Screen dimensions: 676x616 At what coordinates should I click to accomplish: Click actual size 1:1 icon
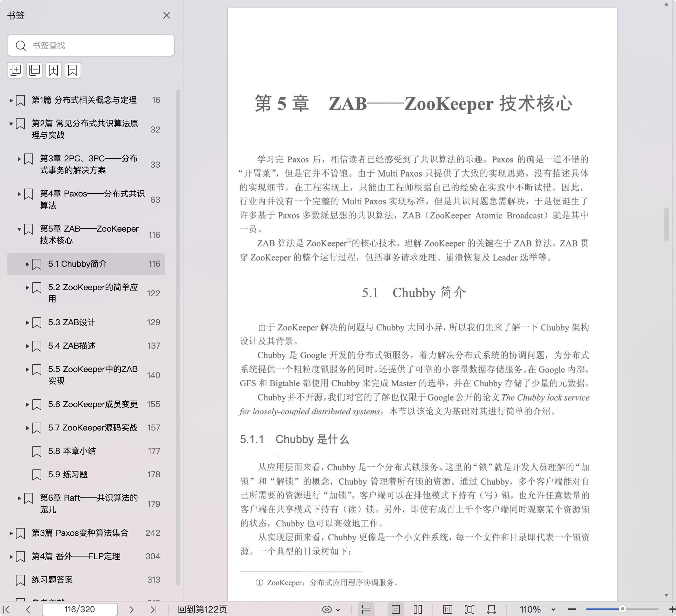448,609
